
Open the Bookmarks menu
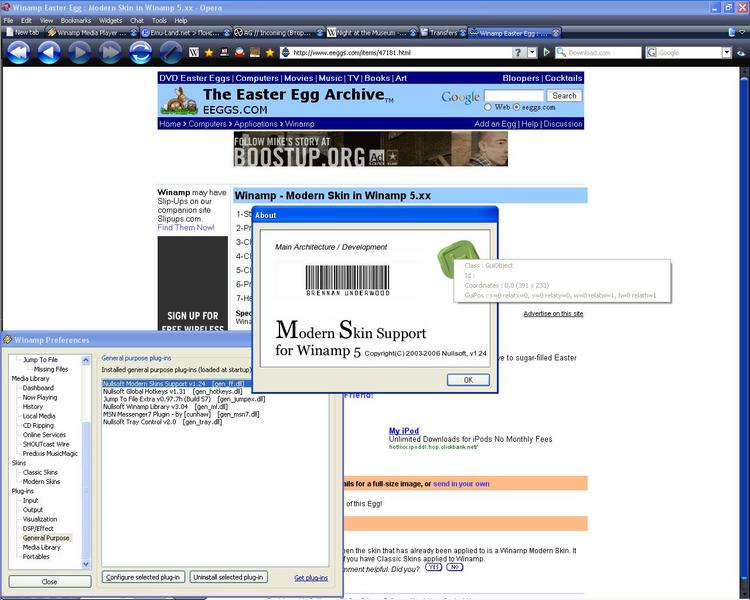75,20
